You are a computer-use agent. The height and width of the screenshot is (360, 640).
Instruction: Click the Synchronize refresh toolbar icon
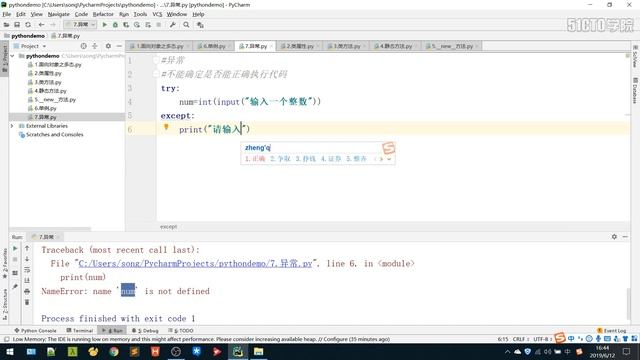pyautogui.click(x=28, y=25)
